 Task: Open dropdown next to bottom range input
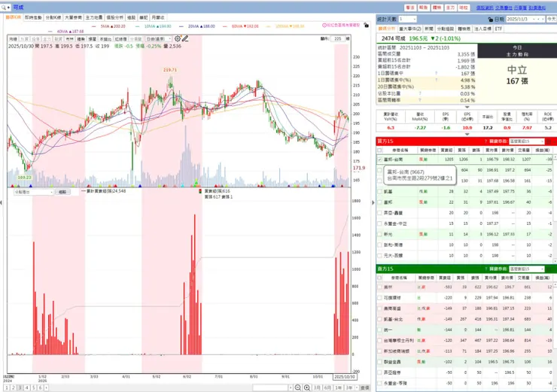pyautogui.click(x=291, y=387)
